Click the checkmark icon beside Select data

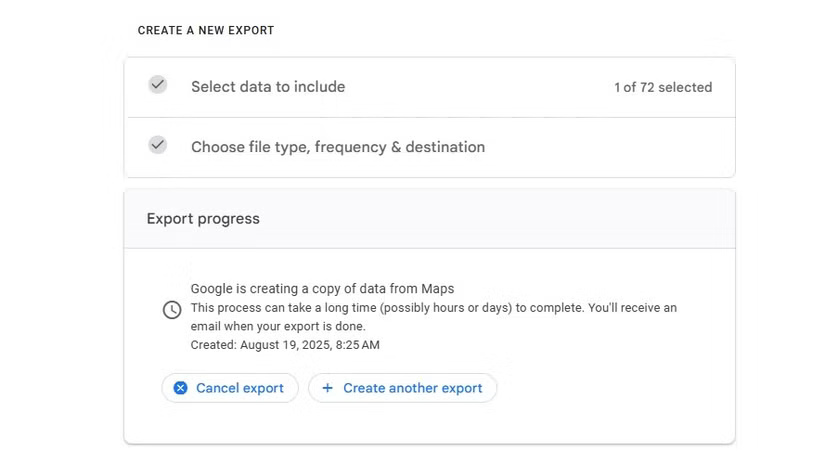[157, 85]
